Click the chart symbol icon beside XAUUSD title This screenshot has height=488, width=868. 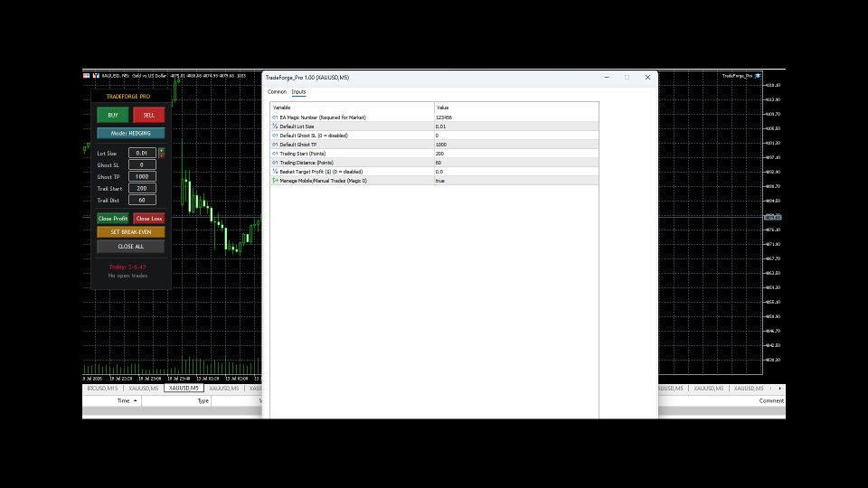[x=87, y=76]
